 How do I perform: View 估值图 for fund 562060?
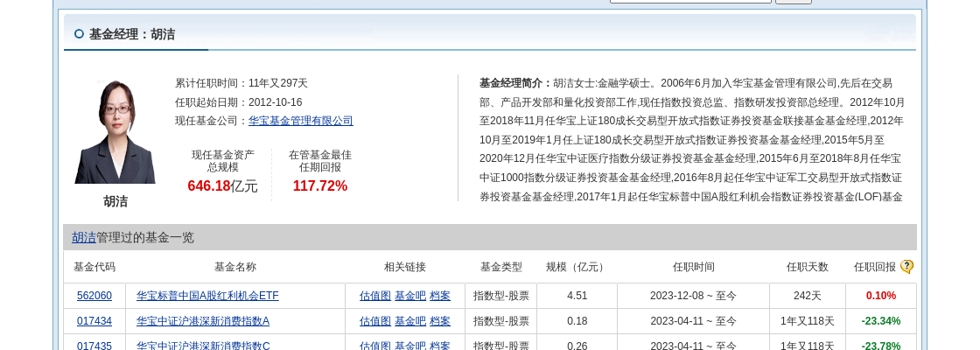click(x=374, y=296)
